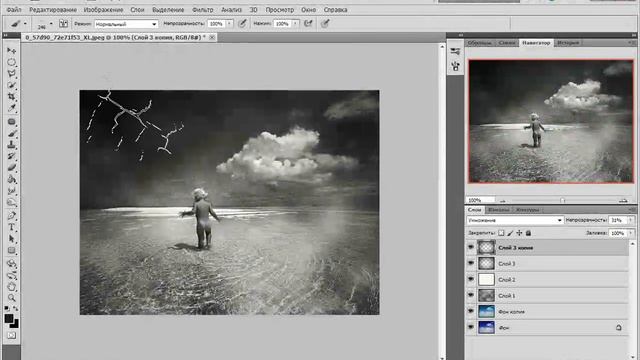This screenshot has height=360, width=640.
Task: Select the Zoom tool in the toolbox
Action: click(11, 298)
